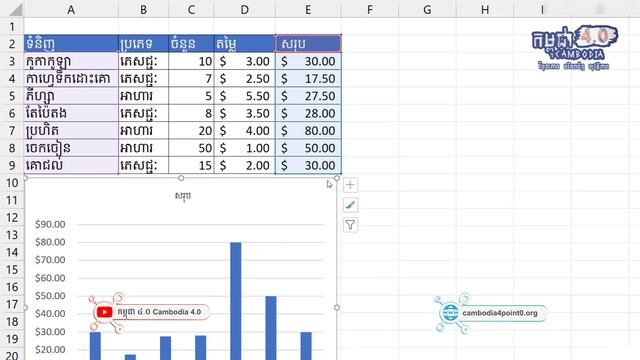640x360 pixels.
Task: Click cell A3 'កូកាកូឡា'
Action: point(71,61)
